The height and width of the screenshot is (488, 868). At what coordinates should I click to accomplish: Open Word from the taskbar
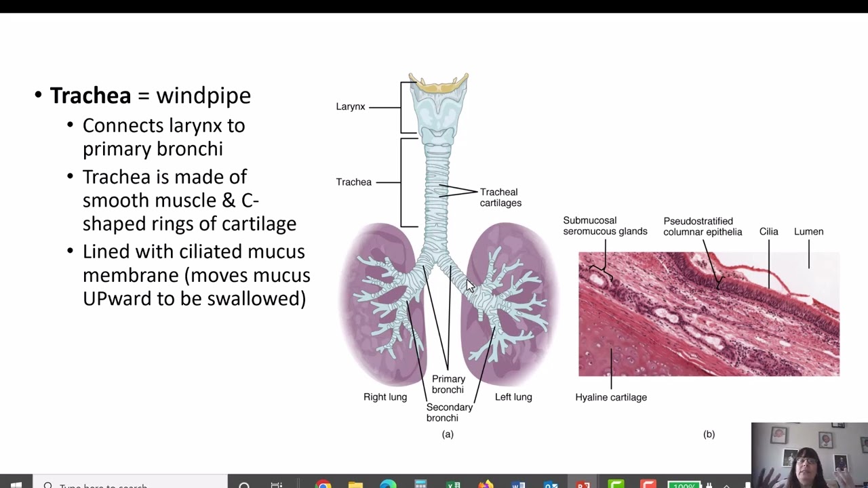[x=518, y=484]
